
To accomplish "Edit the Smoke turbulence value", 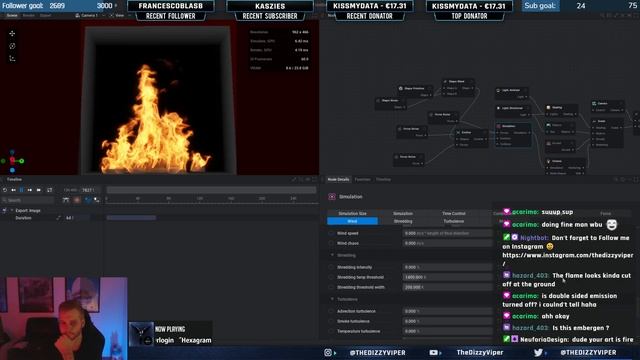I will tap(447, 321).
